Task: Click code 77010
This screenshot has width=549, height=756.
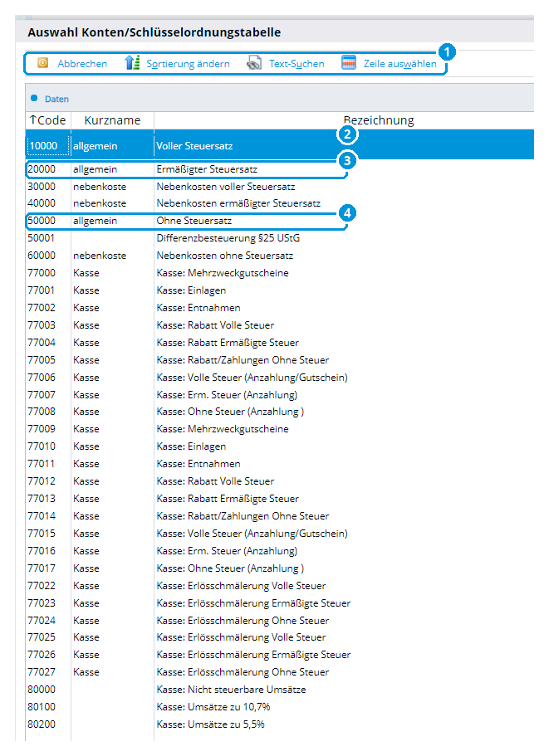Action: click(42, 446)
